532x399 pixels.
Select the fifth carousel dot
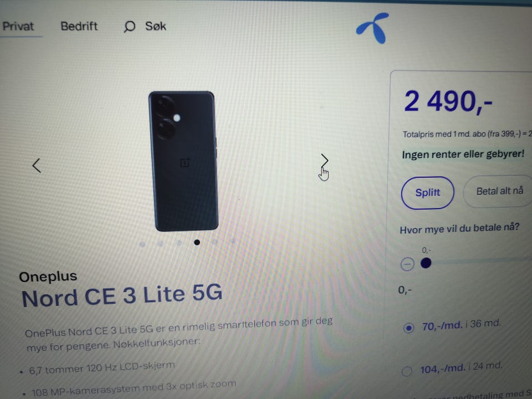pos(215,242)
